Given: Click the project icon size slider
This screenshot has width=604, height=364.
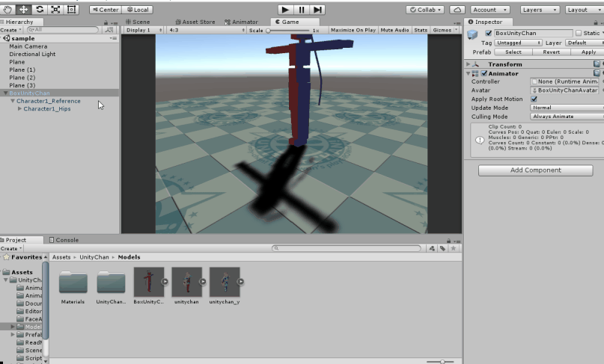Looking at the screenshot, I should tap(439, 362).
